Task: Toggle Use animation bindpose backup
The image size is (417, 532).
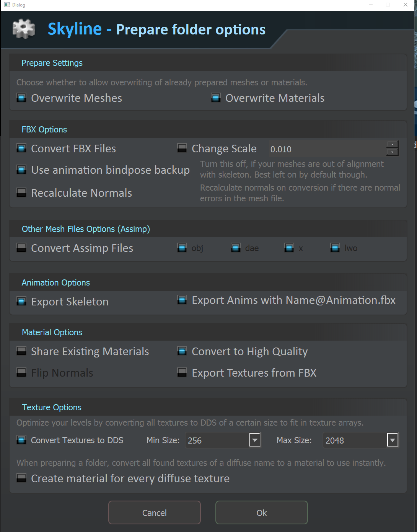Action: [22, 170]
